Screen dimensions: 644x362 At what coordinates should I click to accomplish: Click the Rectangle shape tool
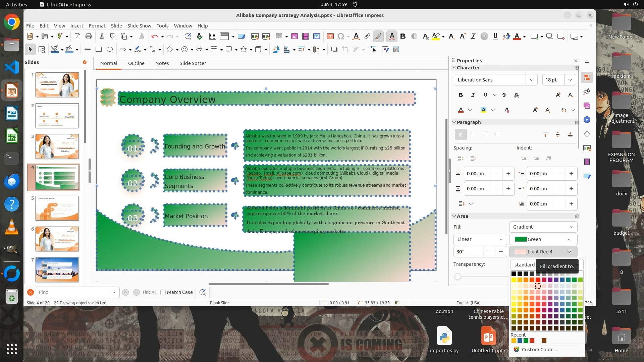[x=98, y=50]
